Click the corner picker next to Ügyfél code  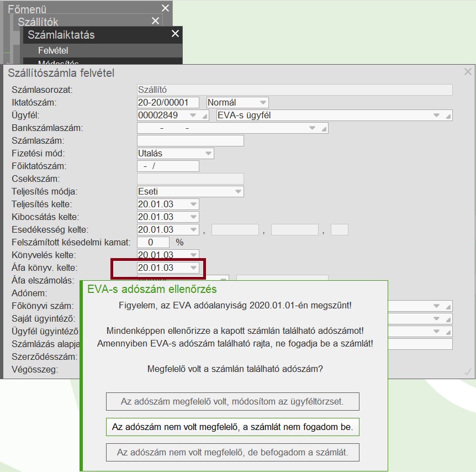click(x=205, y=116)
